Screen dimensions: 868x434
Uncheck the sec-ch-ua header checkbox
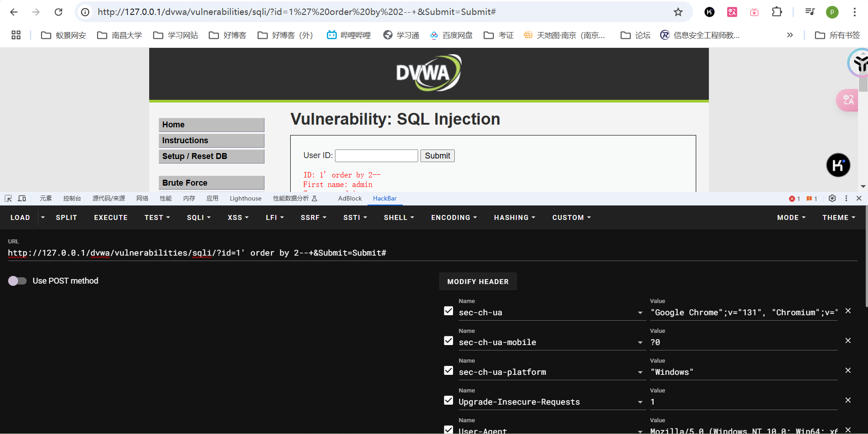tap(448, 311)
